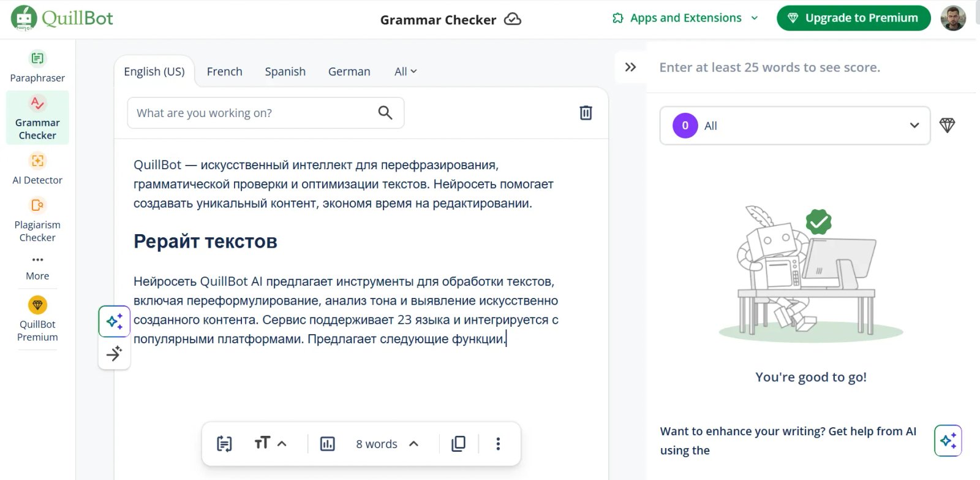Expand the 8 words count chevron
The image size is (980, 480).
(x=414, y=444)
